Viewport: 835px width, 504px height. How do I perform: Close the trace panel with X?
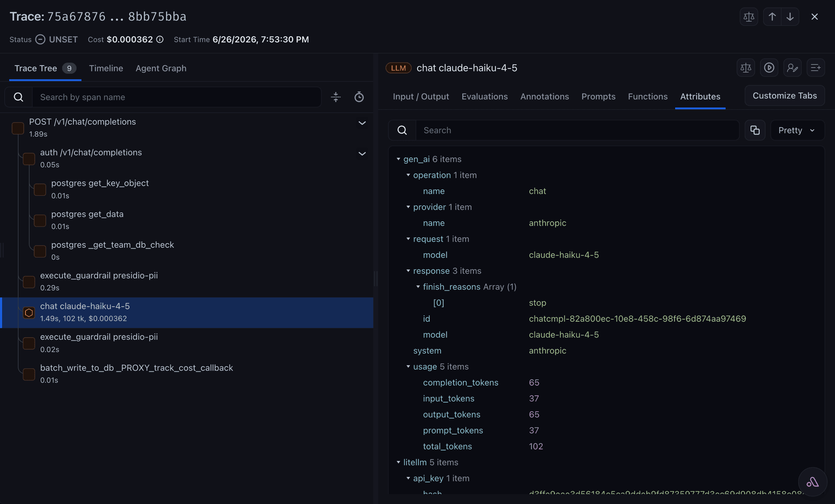tap(815, 17)
